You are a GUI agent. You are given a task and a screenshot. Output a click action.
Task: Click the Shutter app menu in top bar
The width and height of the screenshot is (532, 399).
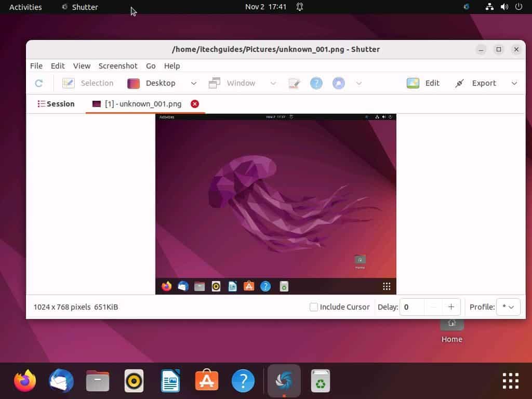pos(80,7)
